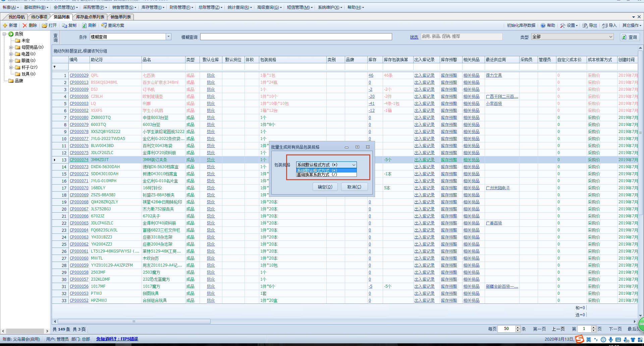Click the 新增 (Add) toolbar icon

(x=5, y=25)
